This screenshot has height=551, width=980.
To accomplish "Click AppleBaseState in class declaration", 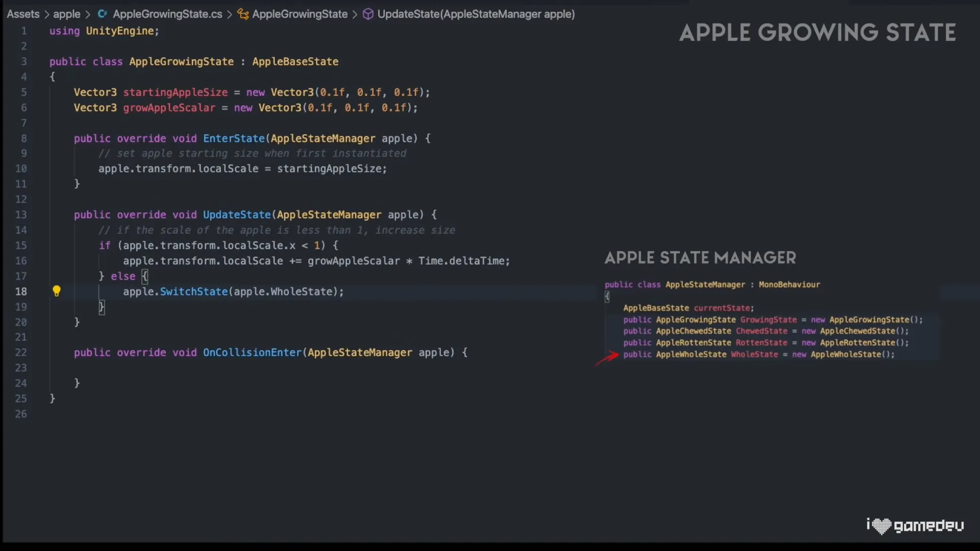I will tap(295, 62).
